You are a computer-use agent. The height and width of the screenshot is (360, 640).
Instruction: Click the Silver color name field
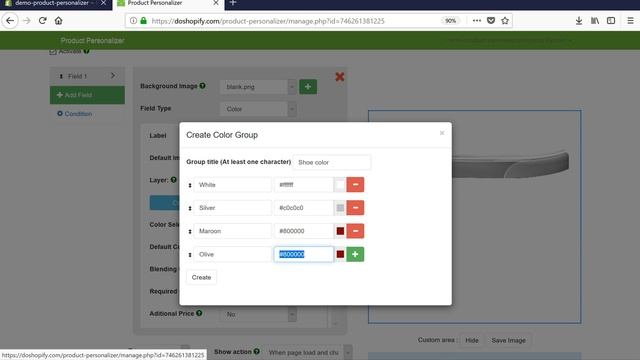(233, 208)
